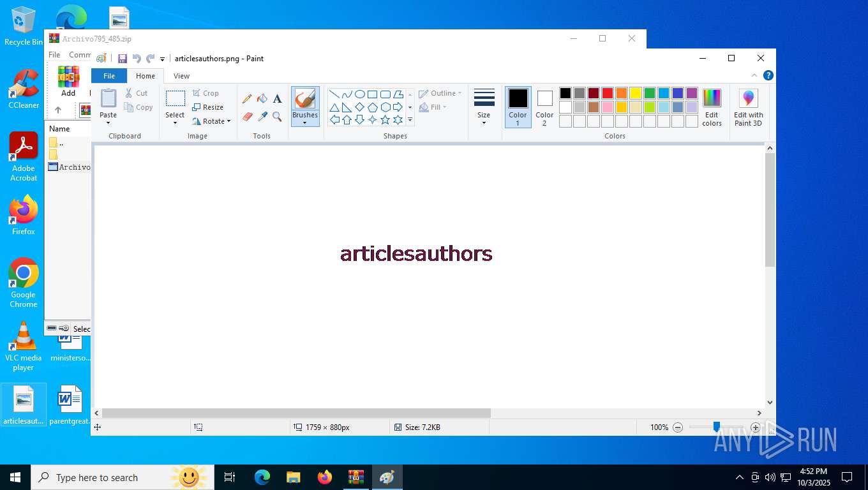
Task: Open the Recycle Bin desktop icon
Action: coord(23,26)
